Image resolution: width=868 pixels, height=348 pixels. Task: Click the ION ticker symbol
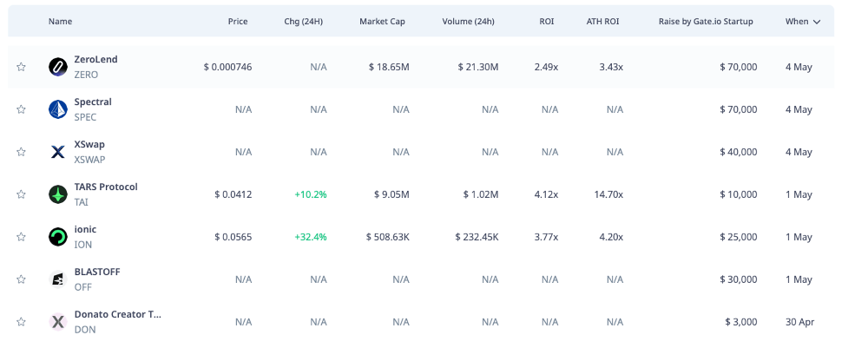[83, 245]
